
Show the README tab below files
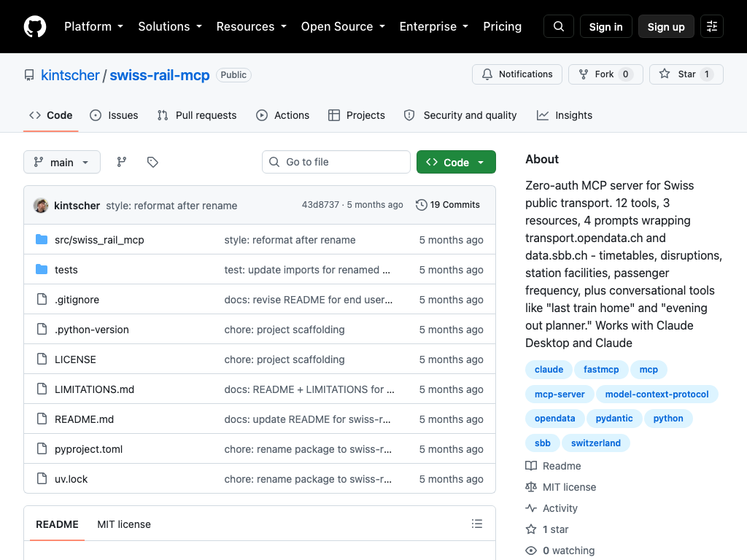tap(57, 524)
